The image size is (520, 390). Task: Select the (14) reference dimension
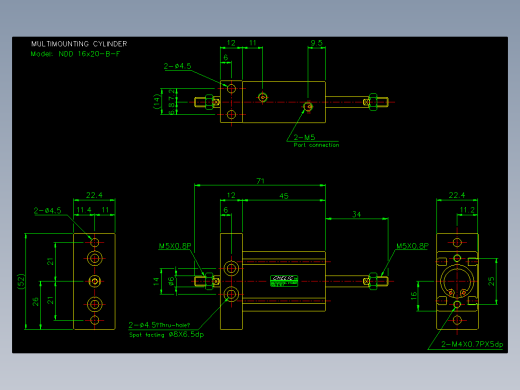(x=156, y=101)
